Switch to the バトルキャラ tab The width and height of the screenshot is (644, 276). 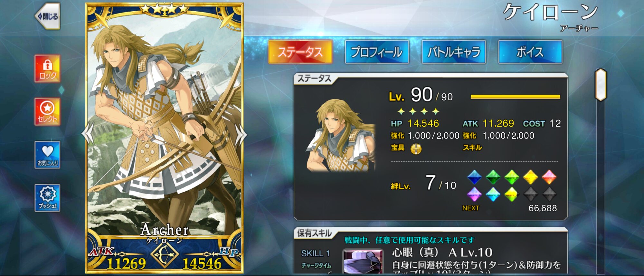click(x=453, y=52)
